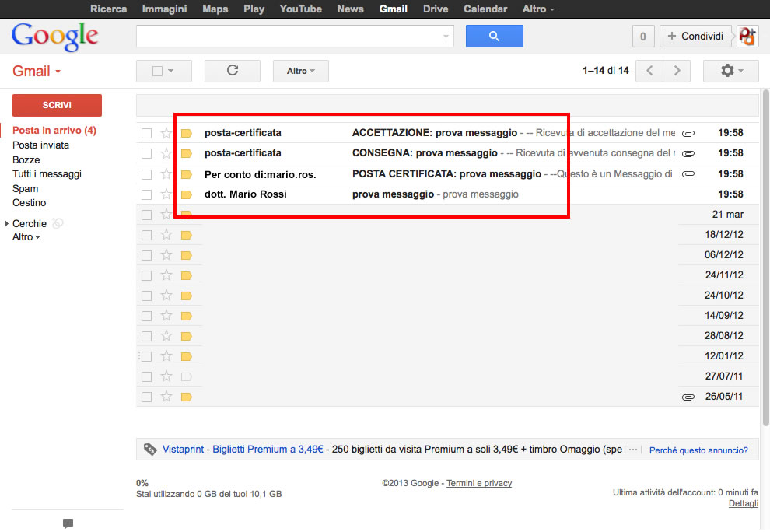Expand the Altro toolbar dropdown
Screen dimensions: 770x532
click(300, 71)
